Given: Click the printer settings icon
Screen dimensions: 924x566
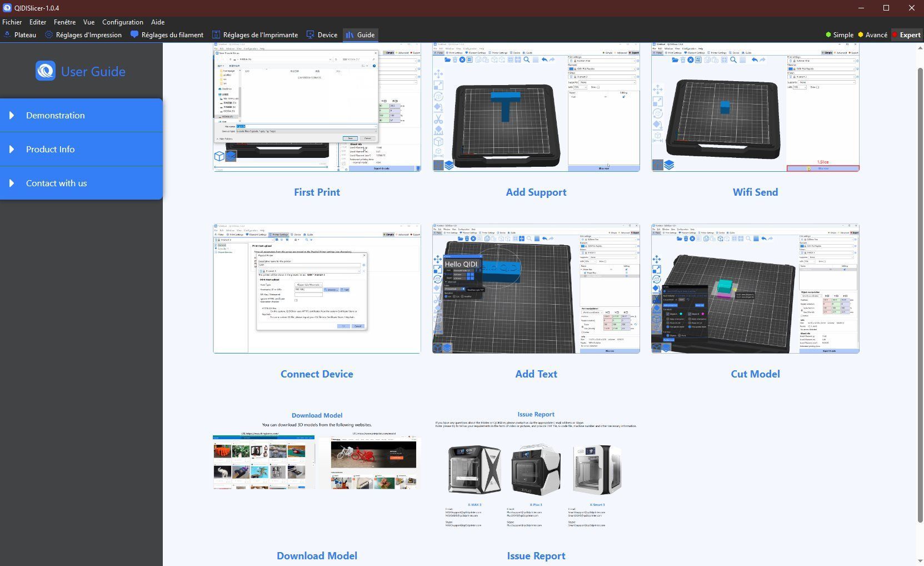Looking at the screenshot, I should click(x=217, y=34).
